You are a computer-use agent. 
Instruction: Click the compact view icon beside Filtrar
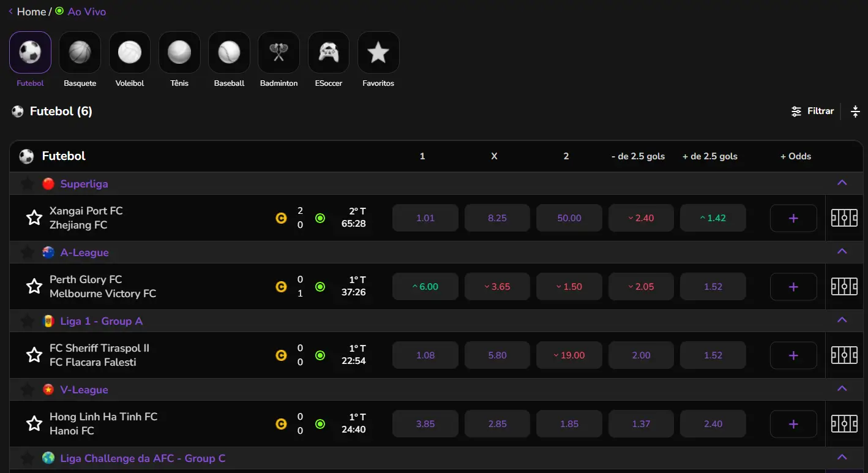(855, 112)
